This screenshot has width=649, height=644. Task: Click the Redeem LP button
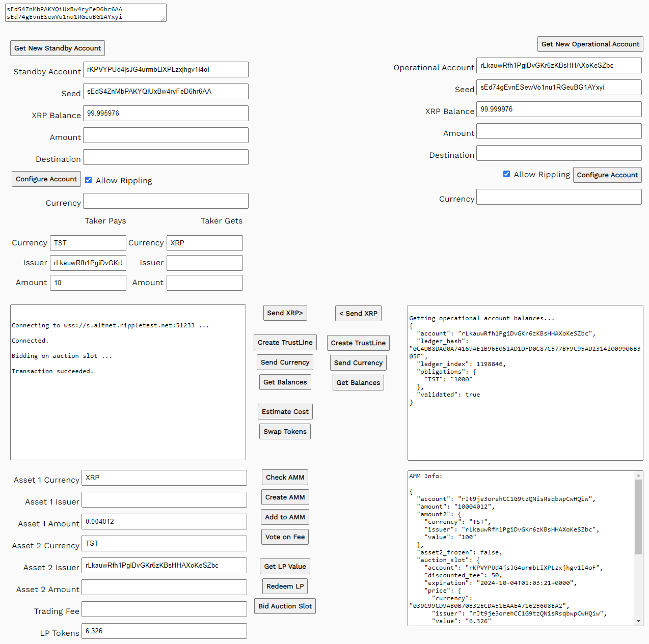285,586
